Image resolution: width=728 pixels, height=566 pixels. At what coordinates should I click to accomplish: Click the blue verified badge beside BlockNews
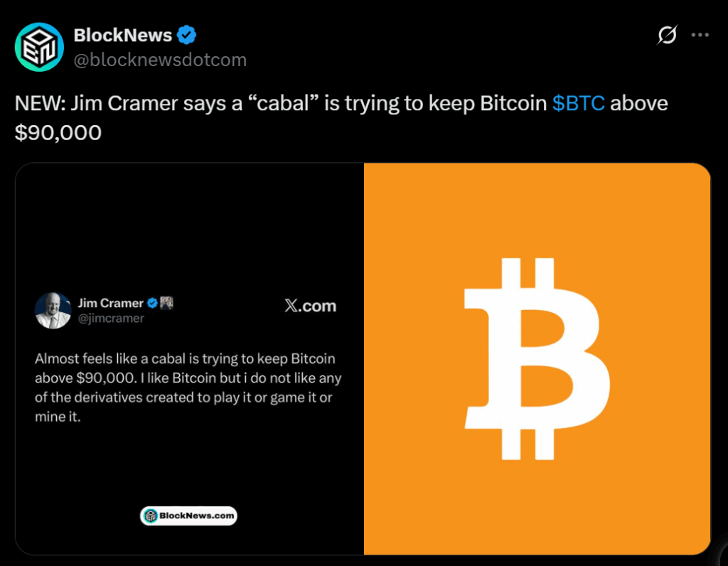click(187, 34)
